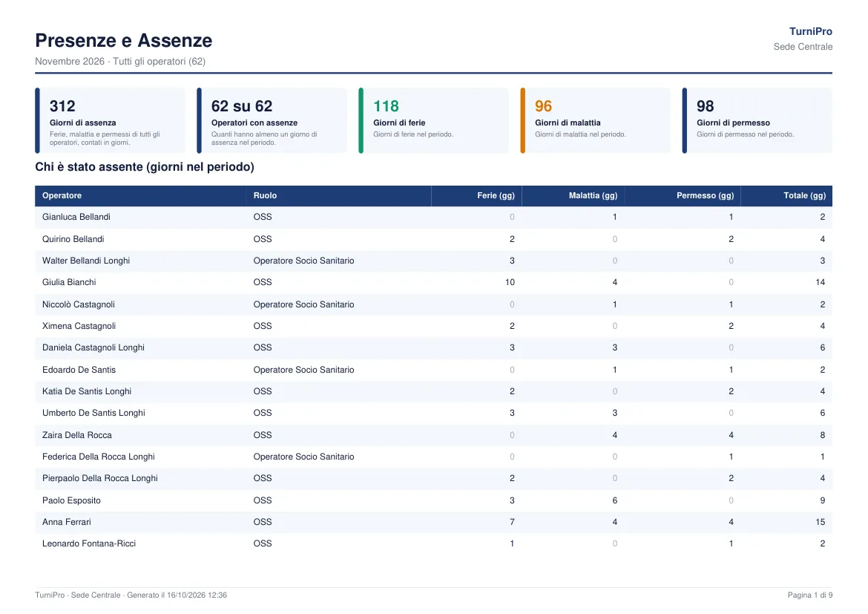Select the Paolo Esposito row
The width and height of the screenshot is (868, 614).
pyautogui.click(x=433, y=500)
